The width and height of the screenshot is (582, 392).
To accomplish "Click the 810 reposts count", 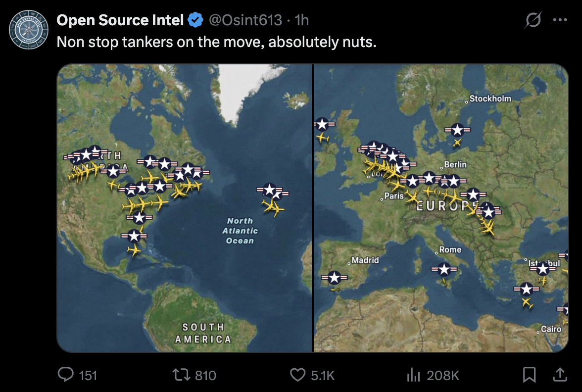I will tap(205, 375).
